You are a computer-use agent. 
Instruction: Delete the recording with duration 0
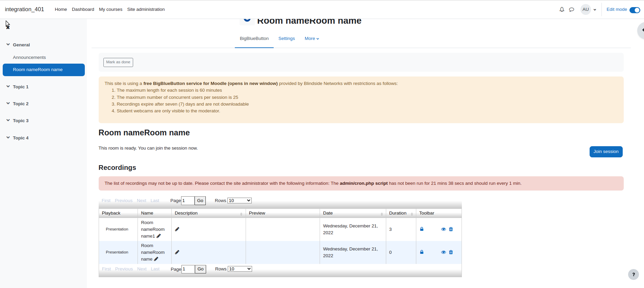pos(451,252)
